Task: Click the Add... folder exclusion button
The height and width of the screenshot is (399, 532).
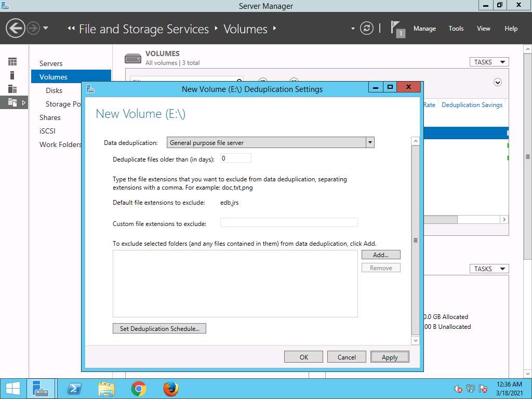Action: [381, 255]
